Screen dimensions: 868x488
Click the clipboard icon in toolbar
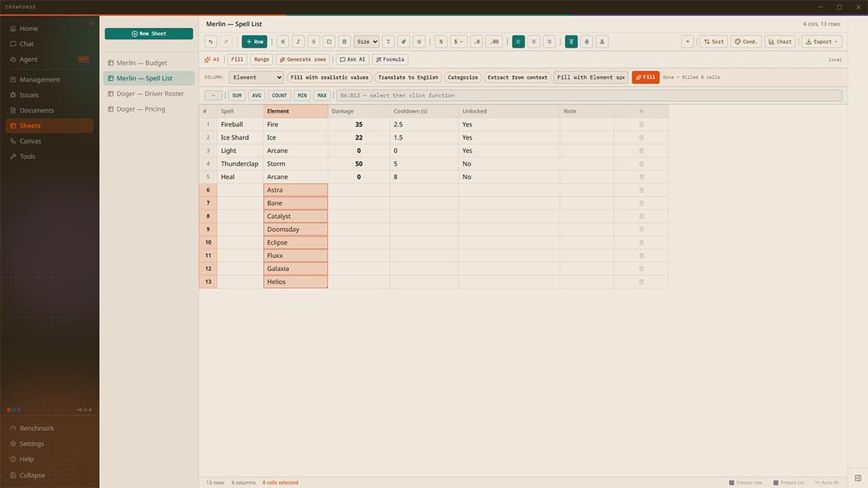pyautogui.click(x=344, y=42)
